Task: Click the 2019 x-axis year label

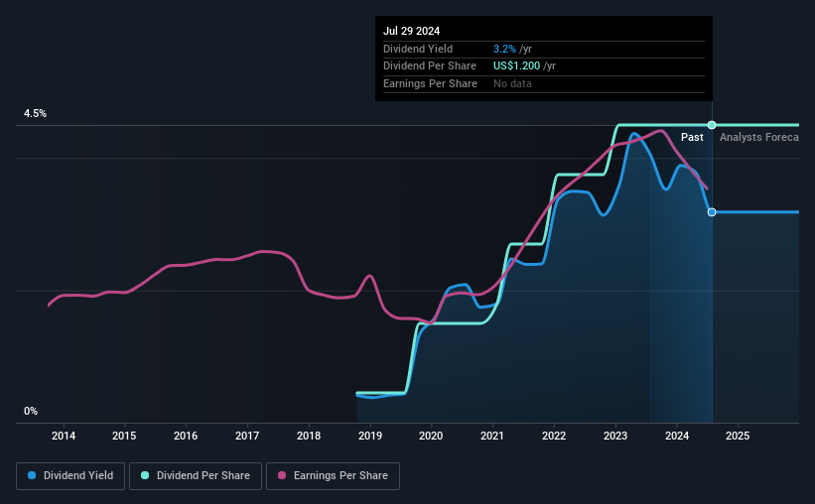Action: click(370, 436)
